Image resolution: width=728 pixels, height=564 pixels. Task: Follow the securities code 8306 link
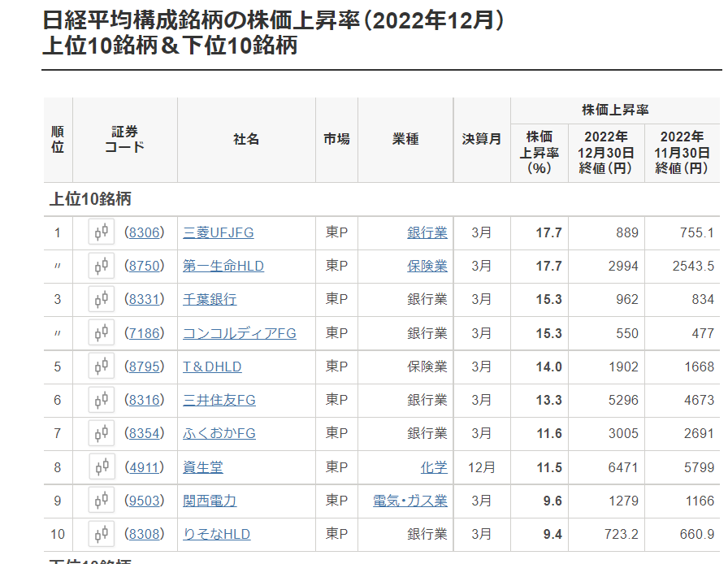tap(144, 232)
